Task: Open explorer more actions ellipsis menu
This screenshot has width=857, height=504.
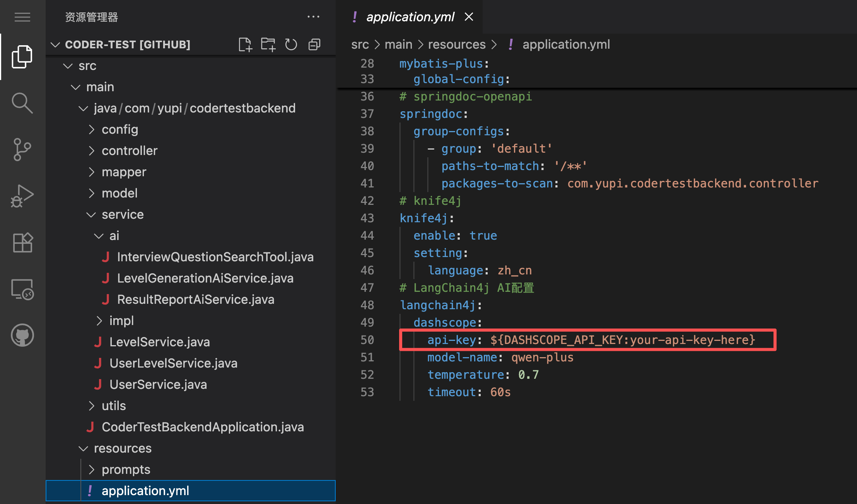Action: [x=313, y=17]
